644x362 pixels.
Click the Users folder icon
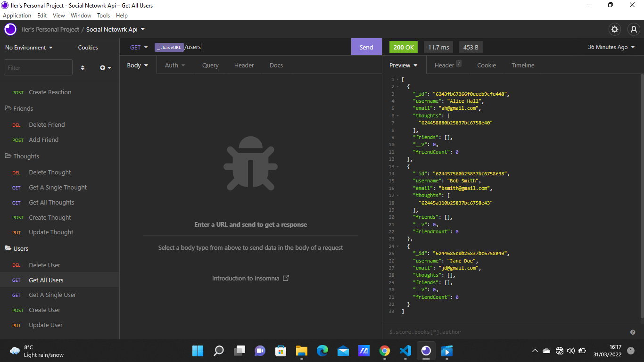8,248
